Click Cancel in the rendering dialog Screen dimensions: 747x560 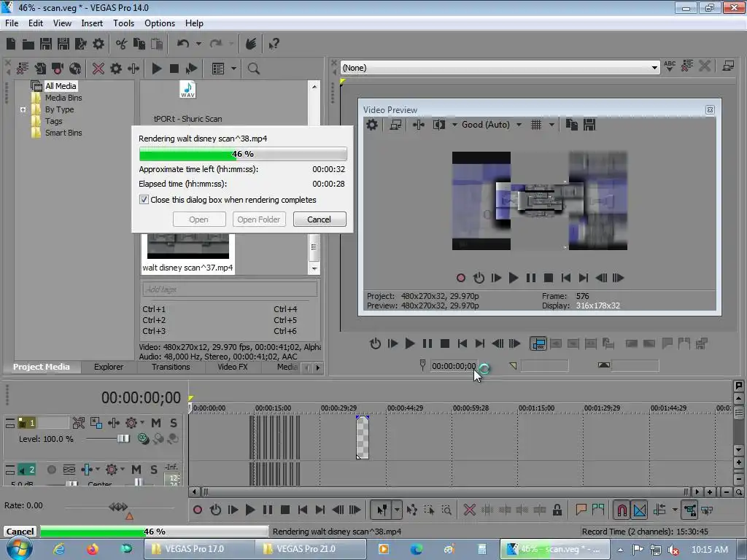click(320, 219)
